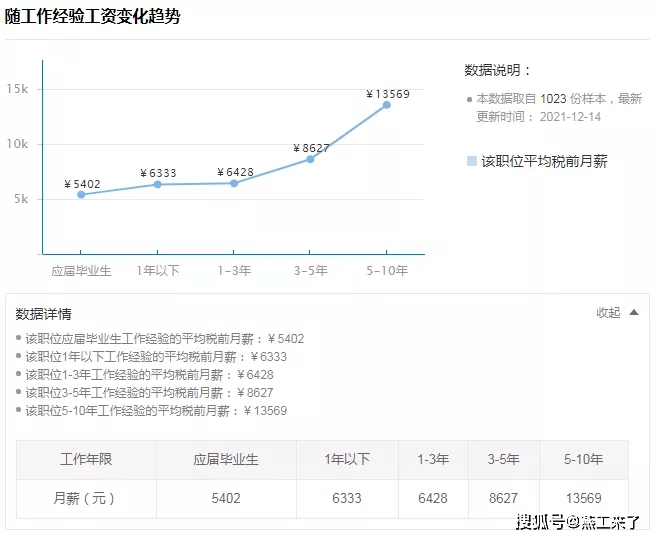
Task: Click the 13569 salary table cell
Action: pyautogui.click(x=583, y=498)
